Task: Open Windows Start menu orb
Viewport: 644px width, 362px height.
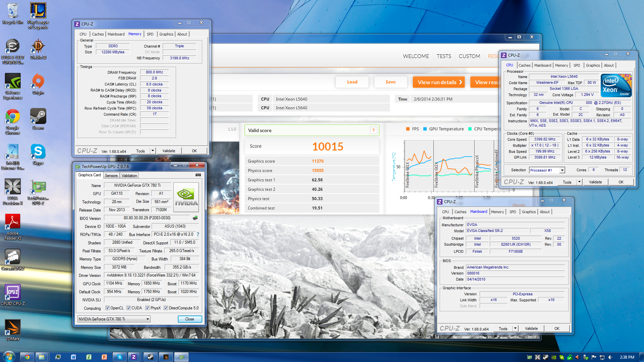Action: point(9,356)
